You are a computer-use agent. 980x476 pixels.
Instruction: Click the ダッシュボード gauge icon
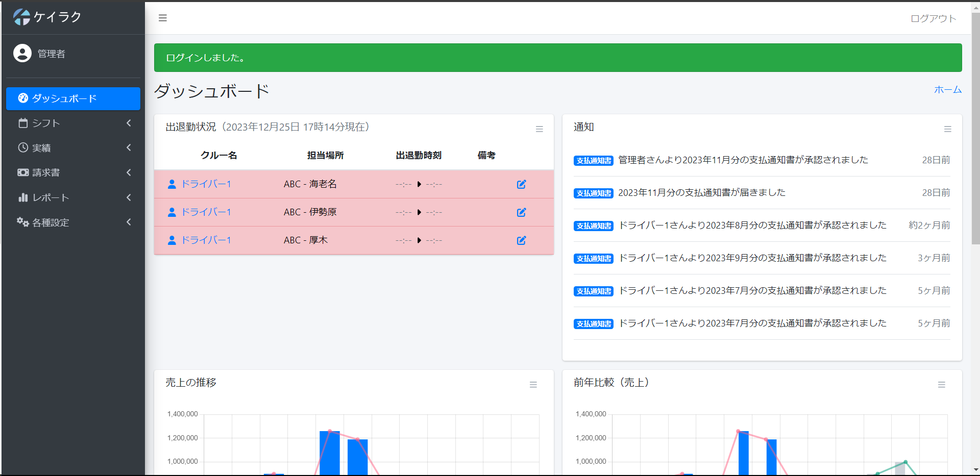point(23,98)
